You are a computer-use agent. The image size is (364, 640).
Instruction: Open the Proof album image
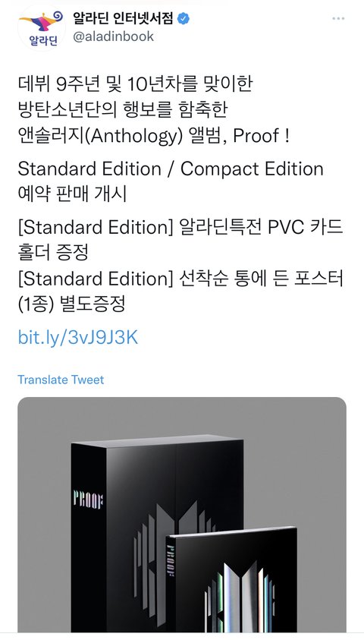[182, 515]
